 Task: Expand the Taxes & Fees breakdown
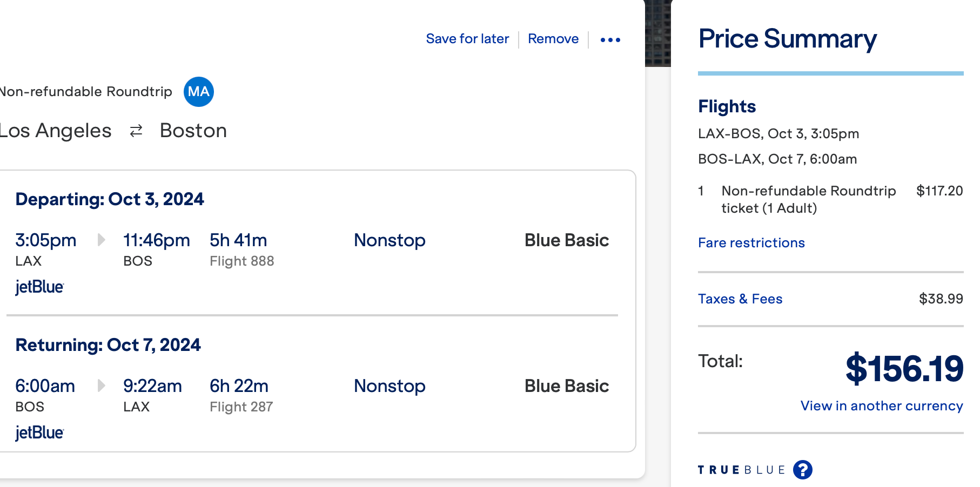tap(740, 299)
